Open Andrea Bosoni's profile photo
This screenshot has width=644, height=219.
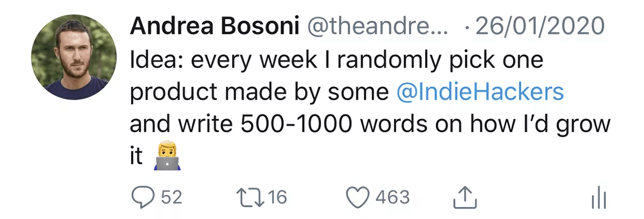[x=74, y=57]
